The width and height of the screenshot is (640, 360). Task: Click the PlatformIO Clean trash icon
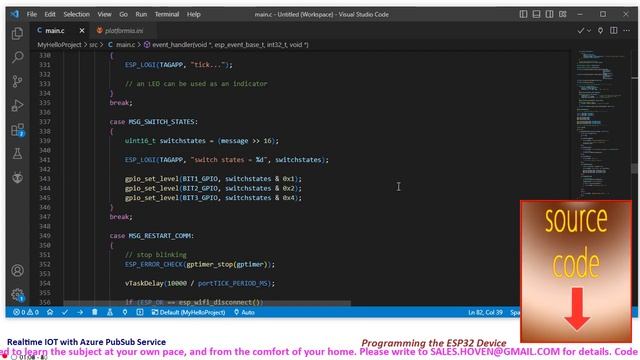[x=95, y=312]
